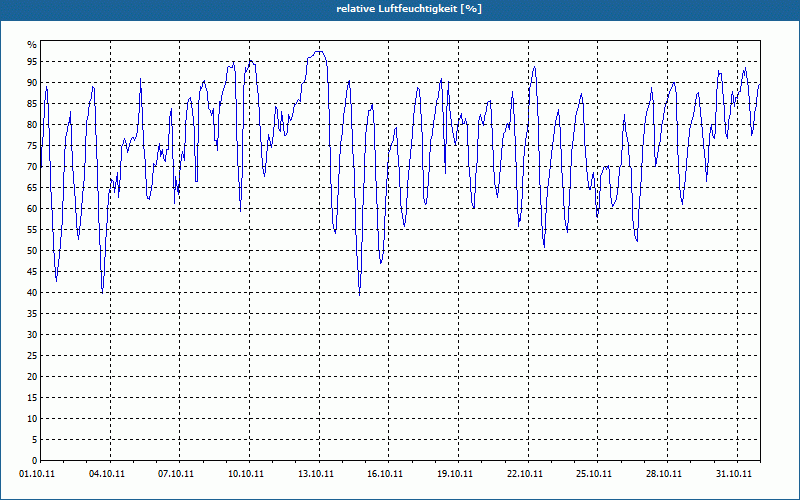This screenshot has width=800, height=500.
Task: Click the date label '04.10.11'
Action: pyautogui.click(x=106, y=474)
